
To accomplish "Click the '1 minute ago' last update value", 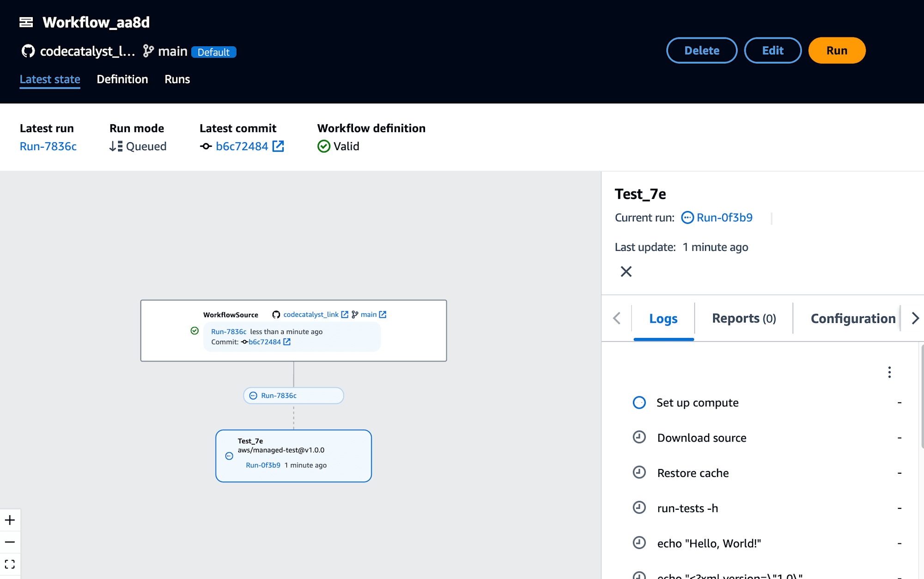I will click(x=715, y=247).
